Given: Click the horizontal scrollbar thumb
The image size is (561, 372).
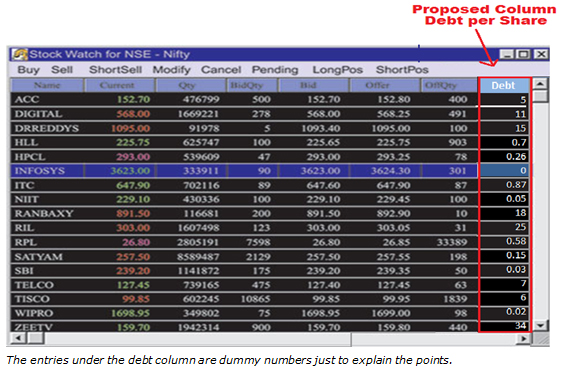Looking at the screenshot, I should click(x=35, y=338).
